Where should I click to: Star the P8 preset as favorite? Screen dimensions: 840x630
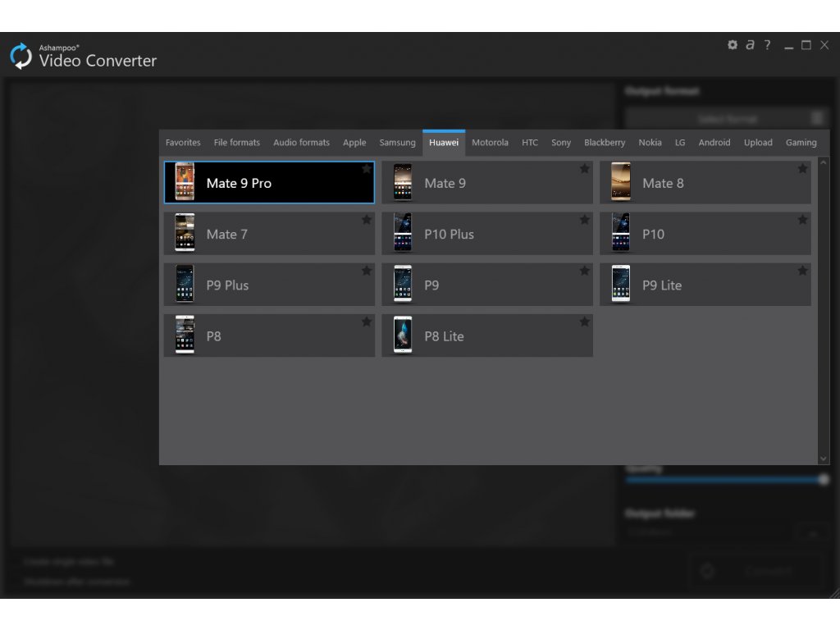367,322
